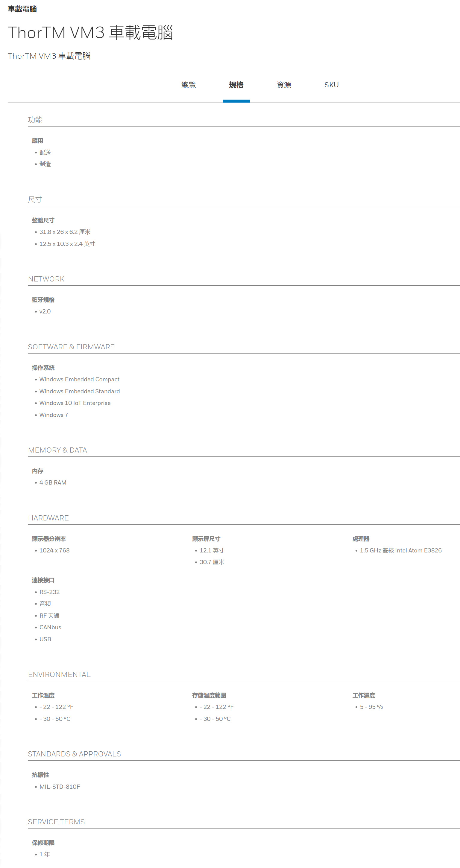Click the 1024 x 768 resolution value
The width and height of the screenshot is (460, 868).
pyautogui.click(x=55, y=550)
